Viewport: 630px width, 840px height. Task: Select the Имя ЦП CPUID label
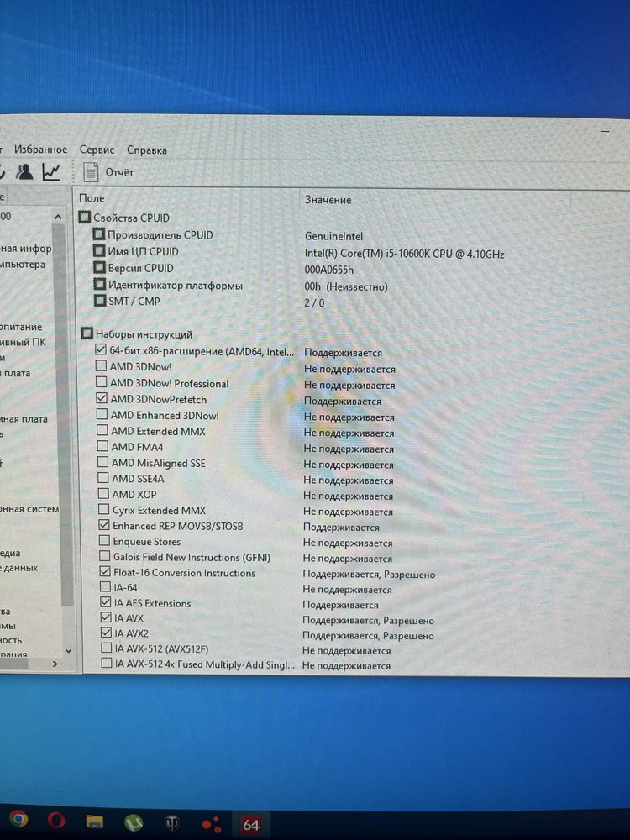point(143,251)
